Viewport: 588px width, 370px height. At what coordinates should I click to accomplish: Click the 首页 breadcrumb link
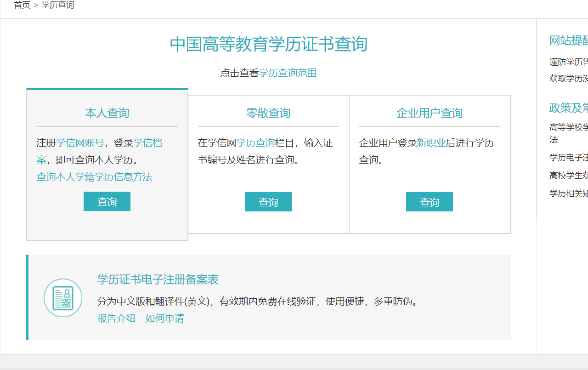(22, 5)
